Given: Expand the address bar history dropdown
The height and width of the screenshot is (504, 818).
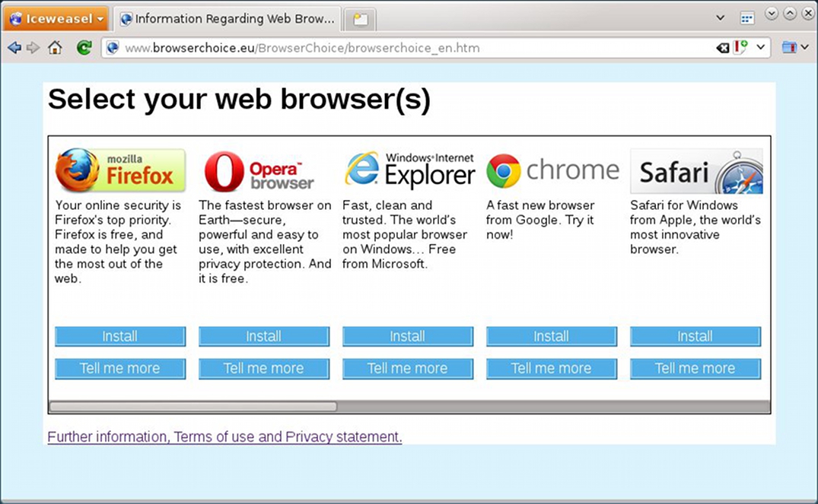Looking at the screenshot, I should (x=761, y=47).
